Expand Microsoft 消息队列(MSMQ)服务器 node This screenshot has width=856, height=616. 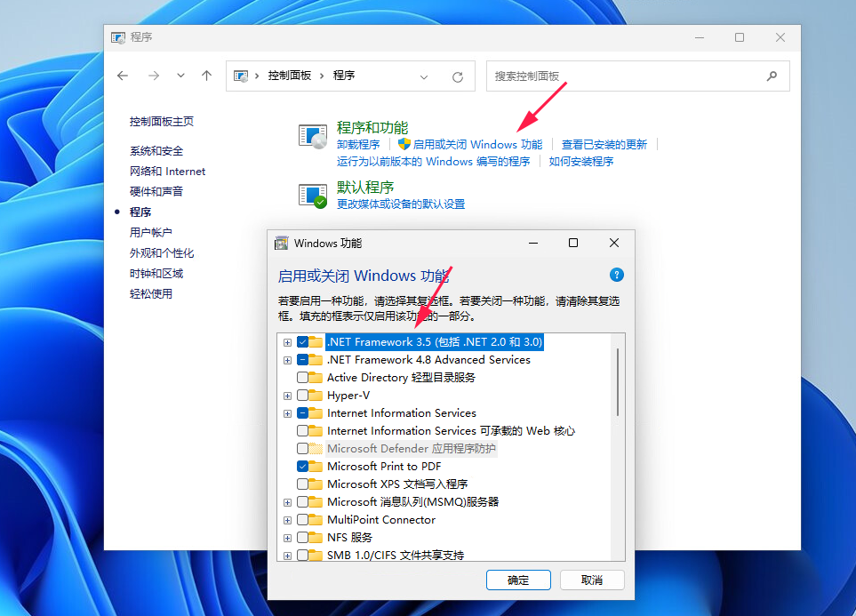click(x=287, y=502)
